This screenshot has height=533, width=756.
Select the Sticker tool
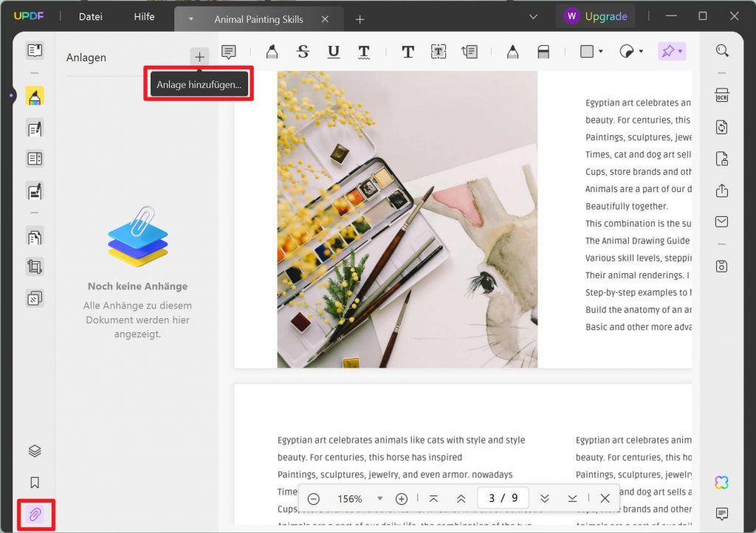tap(626, 51)
